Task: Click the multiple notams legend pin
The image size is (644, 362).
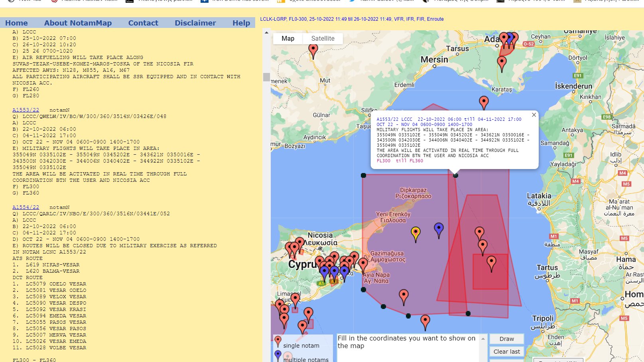Action: (278, 356)
